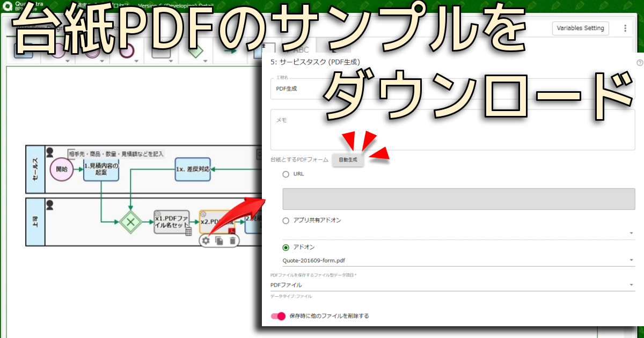
Task: Open the Quote-201609-form.pdf addon dropdown
Action: (459, 261)
